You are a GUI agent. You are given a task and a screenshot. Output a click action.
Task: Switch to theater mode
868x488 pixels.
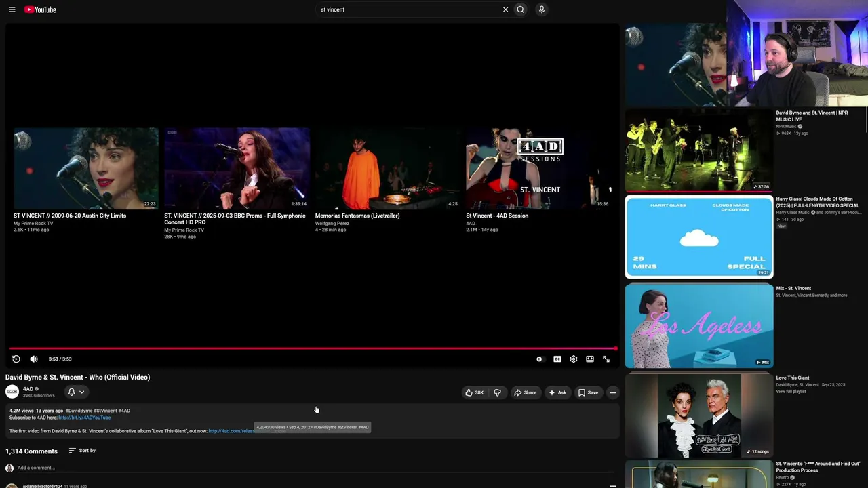(x=590, y=359)
